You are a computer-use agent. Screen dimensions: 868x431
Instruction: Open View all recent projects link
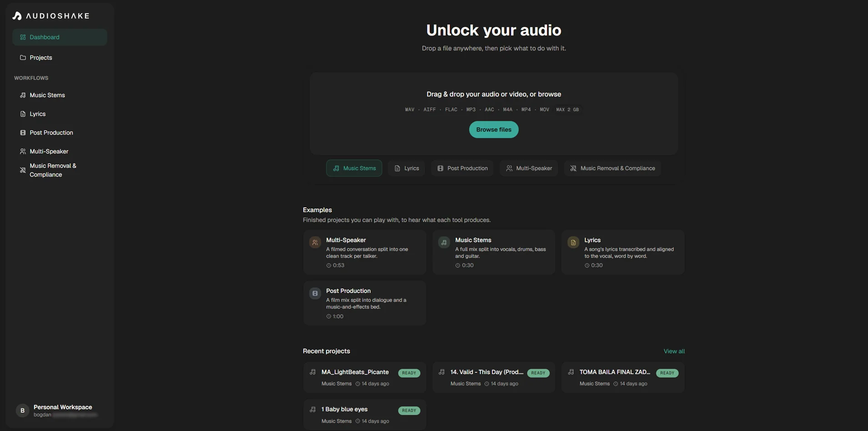(x=674, y=351)
